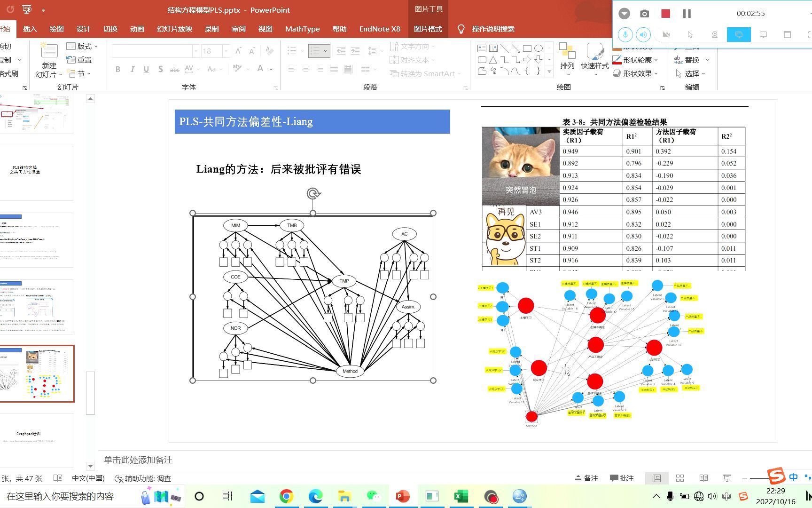812x508 pixels.
Task: Select the Graphpad绘图 slide thumbnail
Action: pyautogui.click(x=36, y=440)
